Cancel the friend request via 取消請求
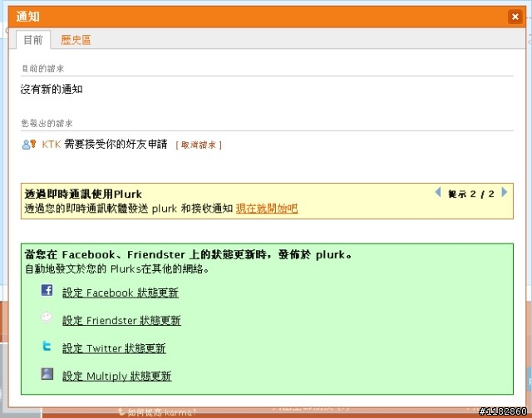532x418 pixels. pyautogui.click(x=199, y=145)
